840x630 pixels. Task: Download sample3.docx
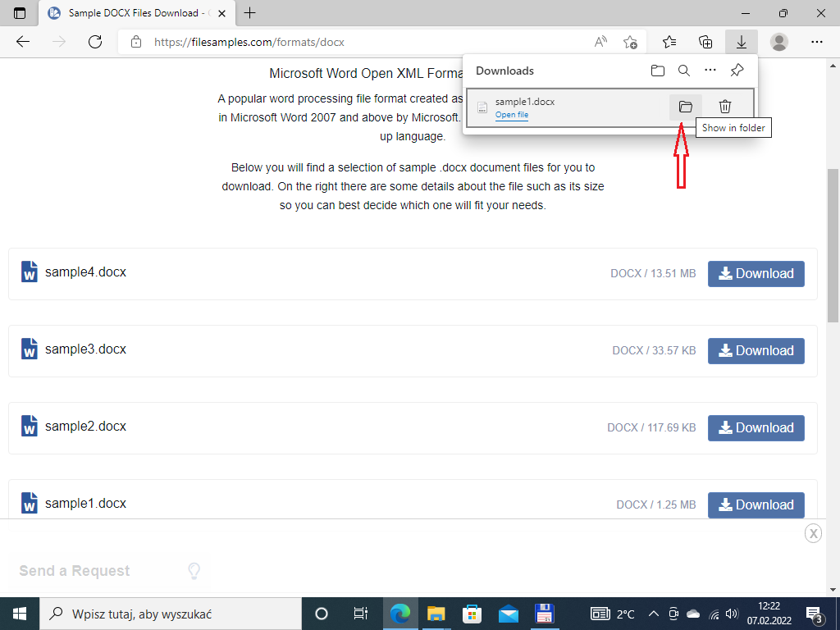[756, 351]
